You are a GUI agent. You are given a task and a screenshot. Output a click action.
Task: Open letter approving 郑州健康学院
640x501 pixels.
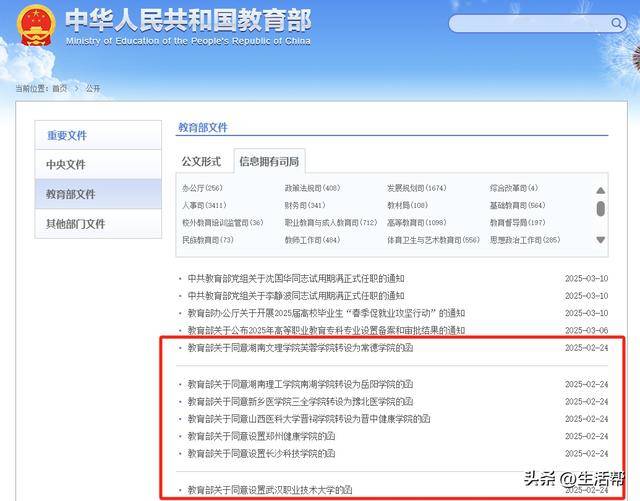point(261,436)
